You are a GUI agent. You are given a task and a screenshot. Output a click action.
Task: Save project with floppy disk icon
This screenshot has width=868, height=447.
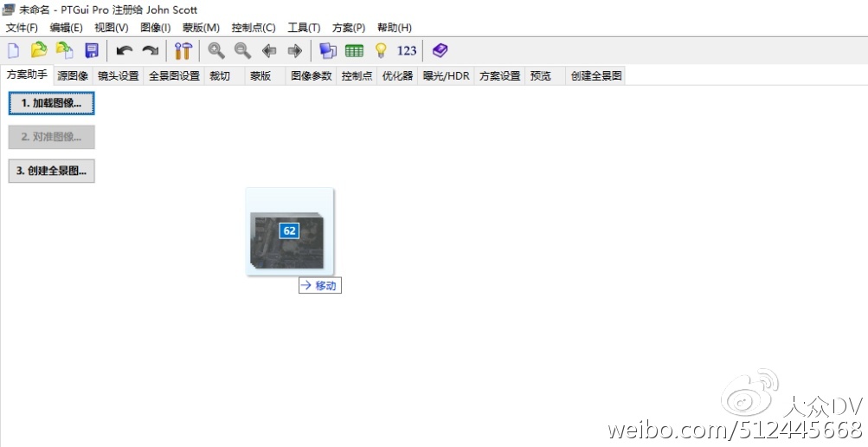pos(92,50)
